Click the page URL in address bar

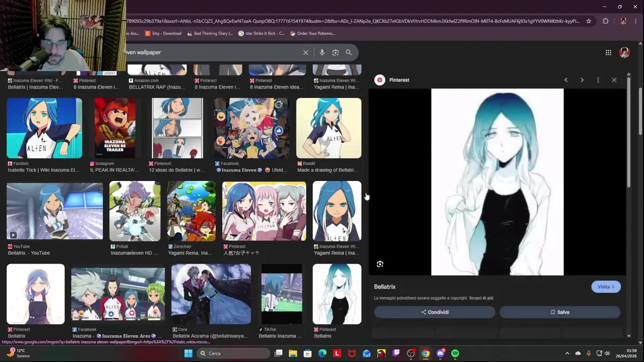pos(352,21)
